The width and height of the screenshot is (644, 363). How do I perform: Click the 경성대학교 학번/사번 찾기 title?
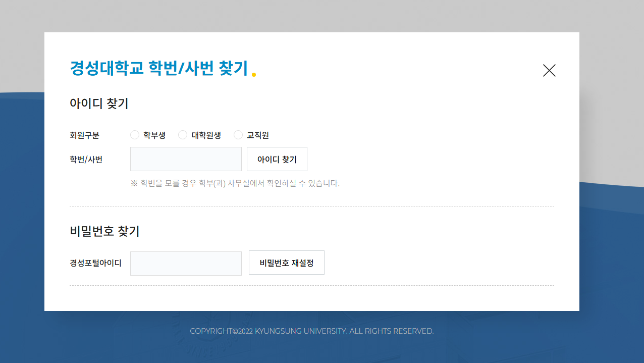click(x=159, y=68)
